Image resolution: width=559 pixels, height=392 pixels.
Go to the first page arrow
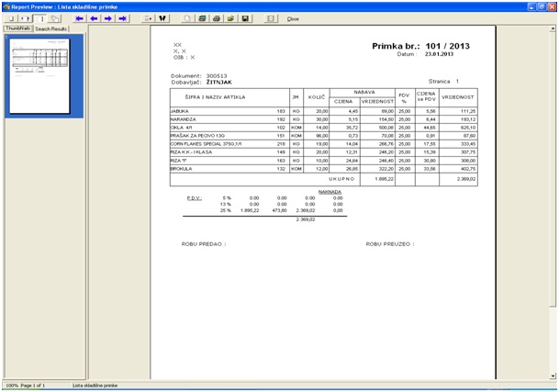click(x=80, y=18)
